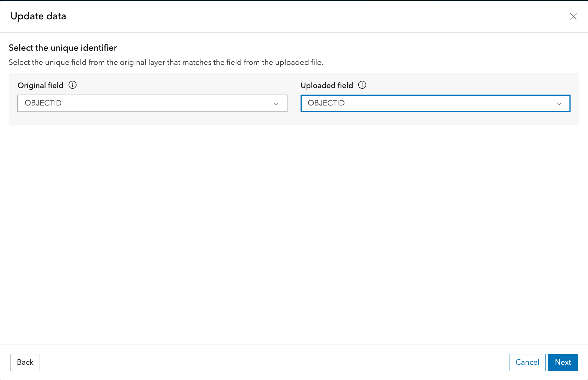The image size is (588, 380).
Task: Go back to the previous step
Action: point(25,362)
